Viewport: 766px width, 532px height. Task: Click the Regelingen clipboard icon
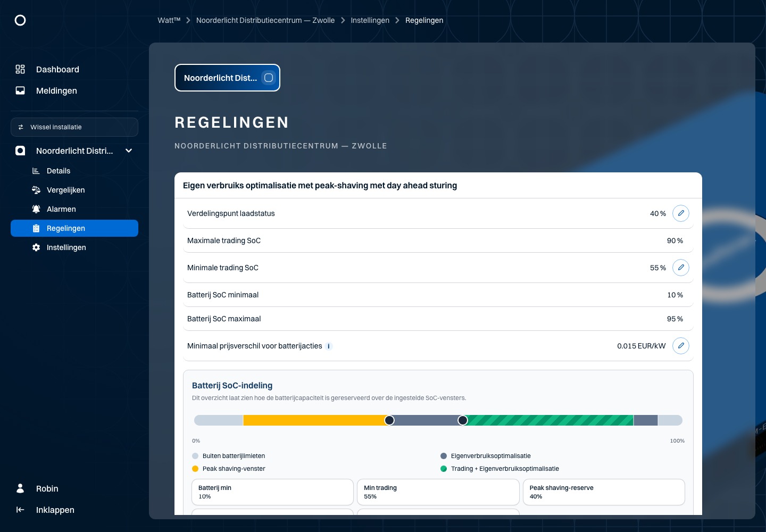click(36, 228)
